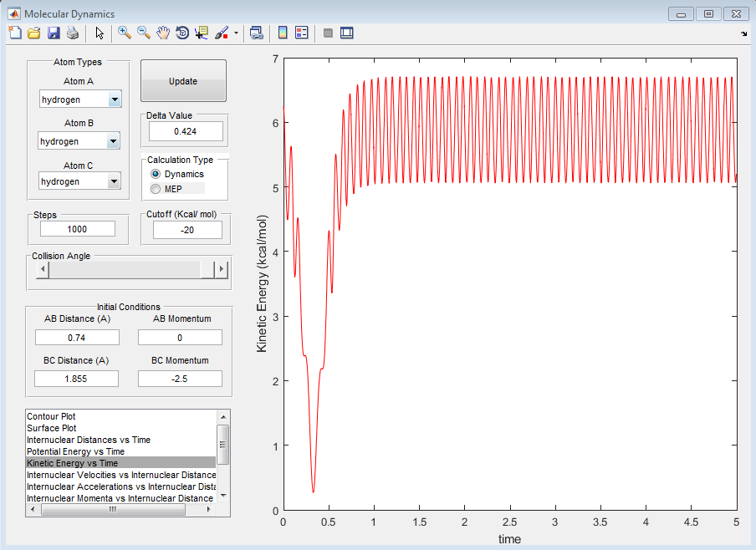This screenshot has height=550, width=756.
Task: Enable the Data Cursor tool
Action: tap(202, 33)
